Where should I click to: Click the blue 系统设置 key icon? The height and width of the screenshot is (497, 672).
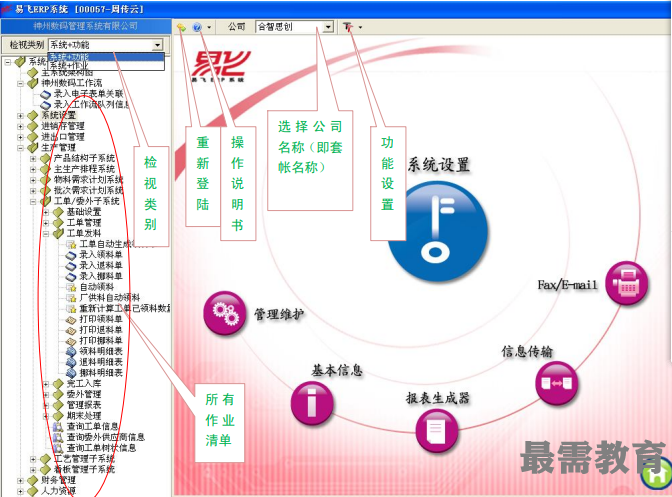tap(437, 231)
